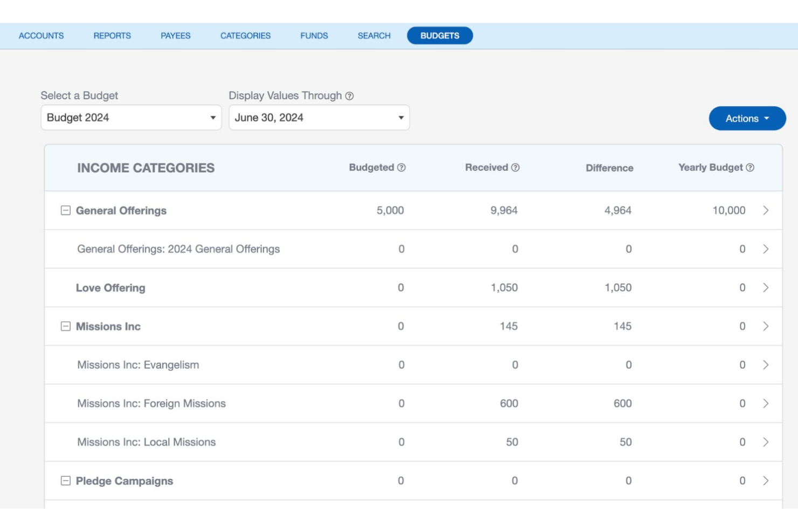Switch to the Reports tab
This screenshot has height=532, width=798.
click(x=112, y=36)
